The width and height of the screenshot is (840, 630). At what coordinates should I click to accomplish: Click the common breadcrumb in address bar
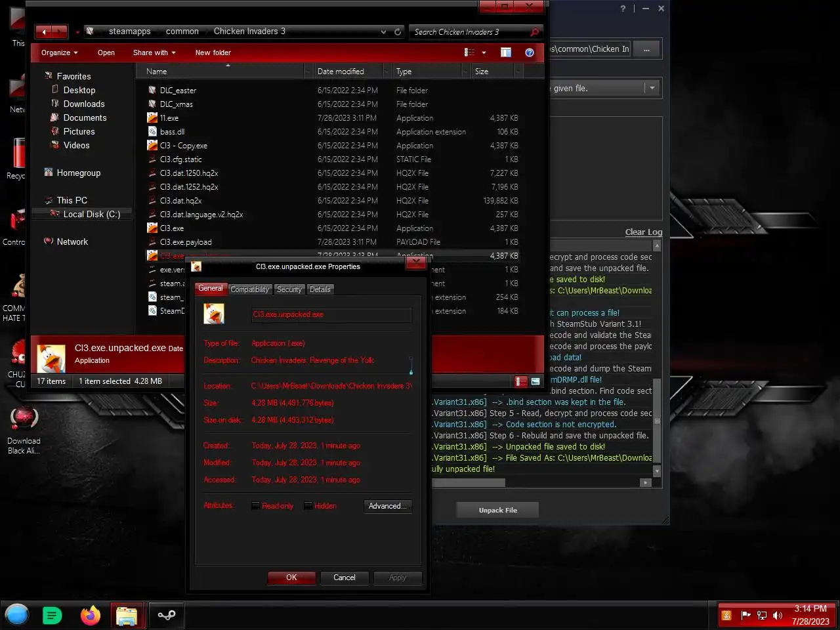coord(182,31)
